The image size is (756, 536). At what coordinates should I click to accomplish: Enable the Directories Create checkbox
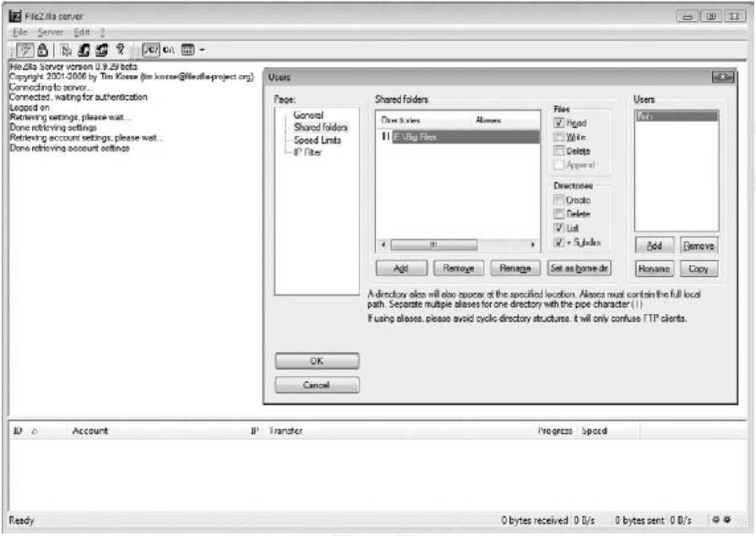[x=559, y=199]
